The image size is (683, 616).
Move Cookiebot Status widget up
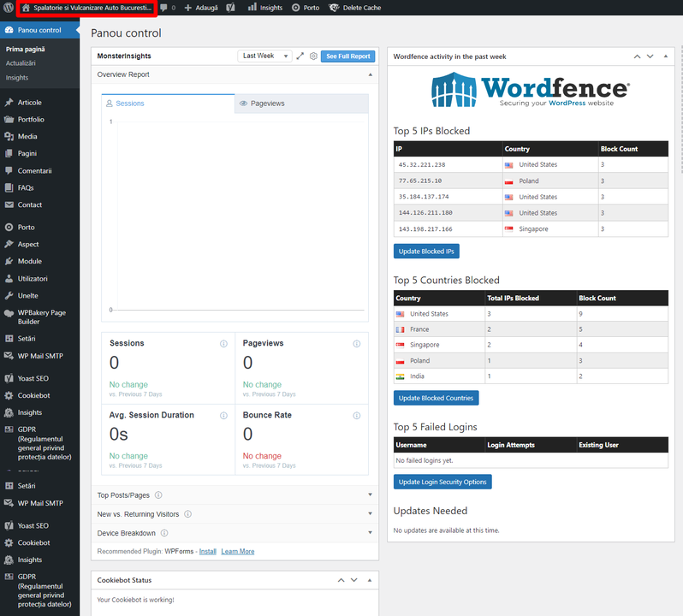(341, 580)
